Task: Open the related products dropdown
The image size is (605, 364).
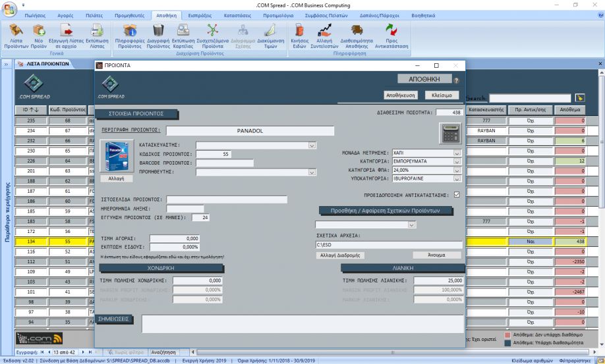Action: (x=412, y=224)
